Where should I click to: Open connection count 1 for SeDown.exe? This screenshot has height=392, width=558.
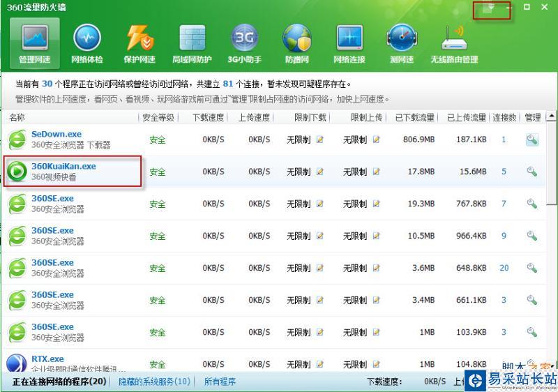(x=504, y=140)
